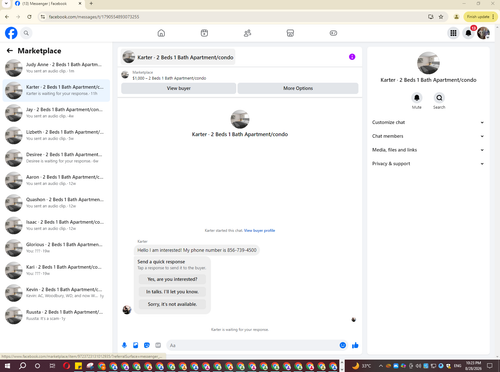This screenshot has width=500, height=372.
Task: Open the Isaac apartment conversation
Action: tap(56, 225)
